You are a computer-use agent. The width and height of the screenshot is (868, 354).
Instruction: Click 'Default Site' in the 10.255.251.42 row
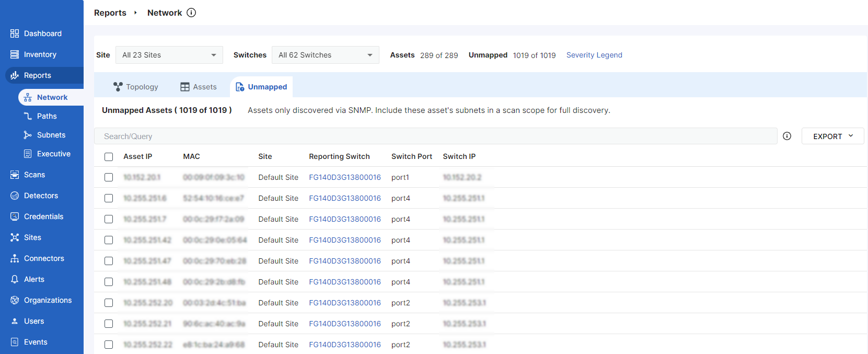[279, 240]
